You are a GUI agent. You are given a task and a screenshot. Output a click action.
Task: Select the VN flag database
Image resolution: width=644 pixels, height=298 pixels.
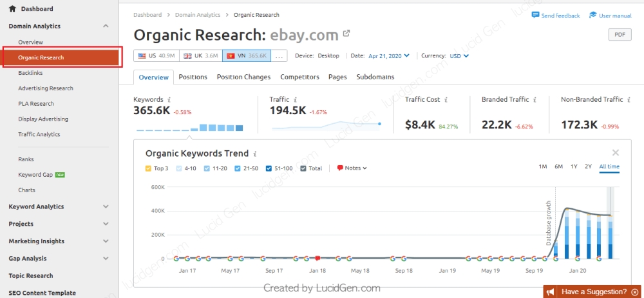point(247,55)
